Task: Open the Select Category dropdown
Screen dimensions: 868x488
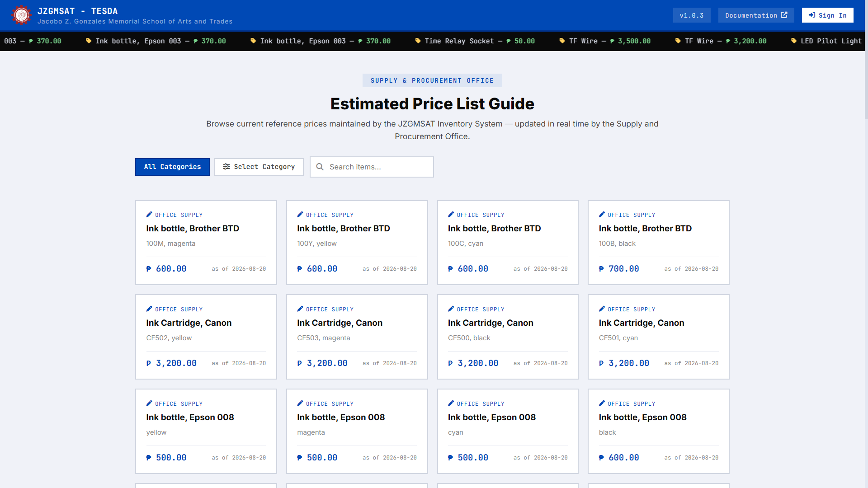Action: 259,167
